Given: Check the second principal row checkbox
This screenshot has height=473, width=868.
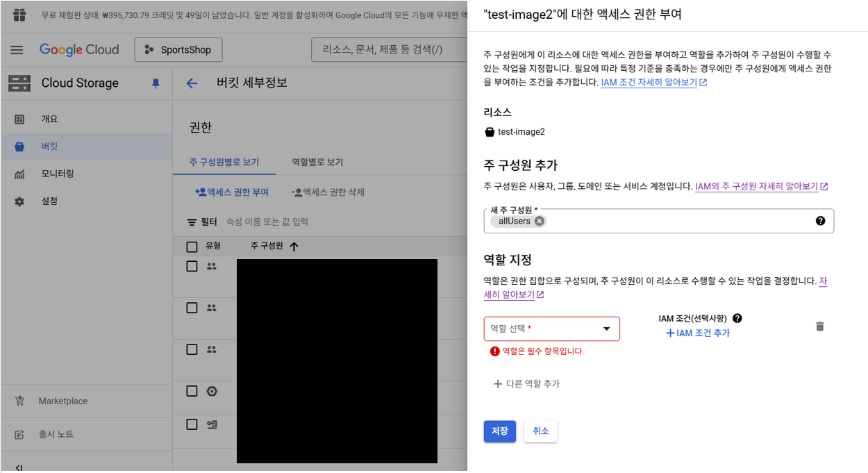Looking at the screenshot, I should click(x=192, y=308).
